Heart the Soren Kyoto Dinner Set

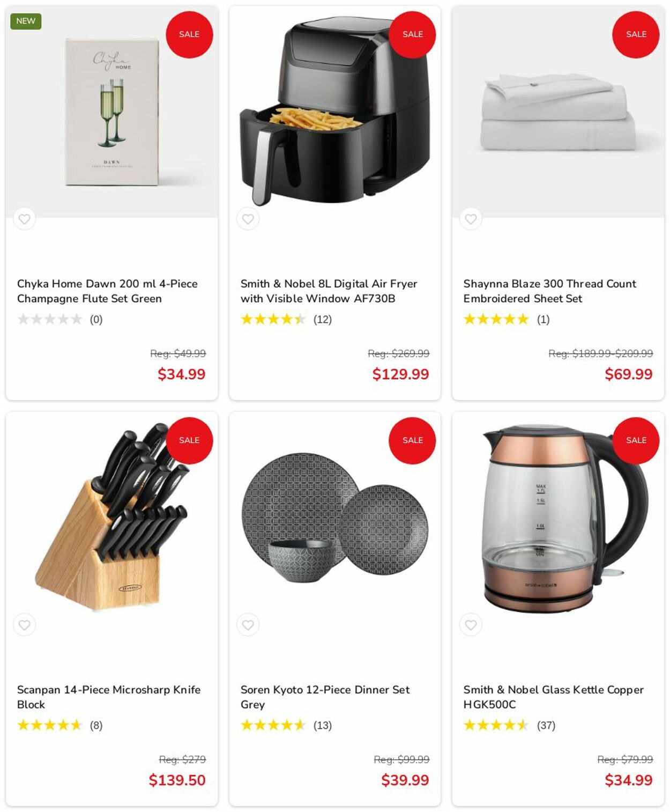point(248,625)
